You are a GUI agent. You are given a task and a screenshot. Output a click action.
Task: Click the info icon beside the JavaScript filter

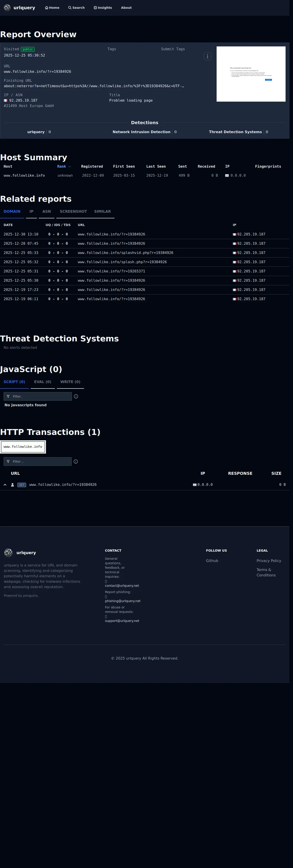[76, 396]
